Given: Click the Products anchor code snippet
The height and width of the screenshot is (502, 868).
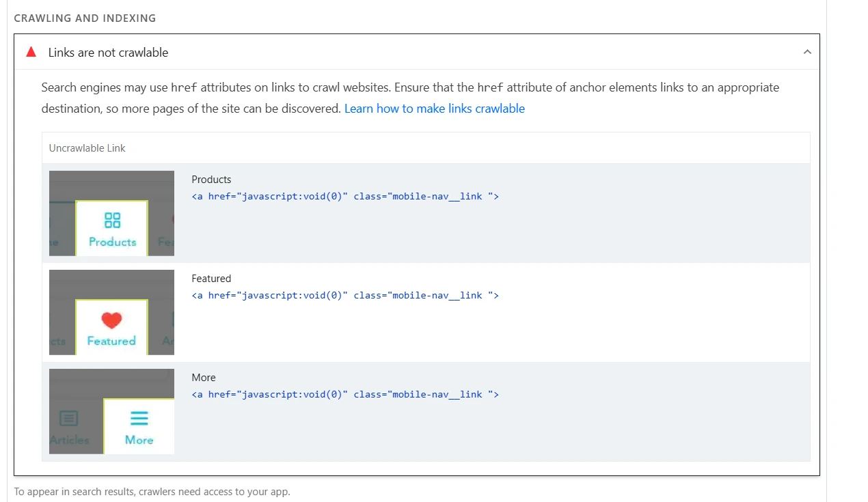Looking at the screenshot, I should point(345,197).
